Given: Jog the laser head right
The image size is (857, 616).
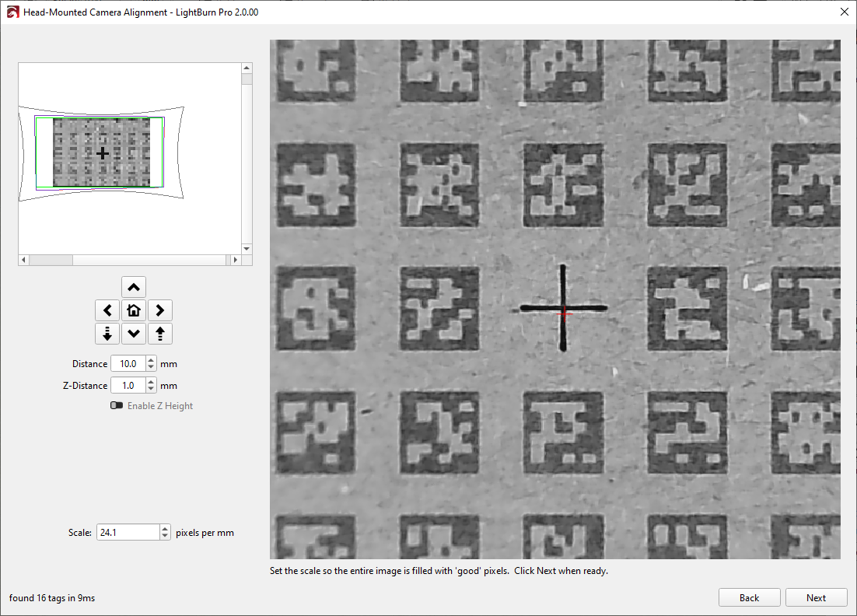Looking at the screenshot, I should coord(159,310).
